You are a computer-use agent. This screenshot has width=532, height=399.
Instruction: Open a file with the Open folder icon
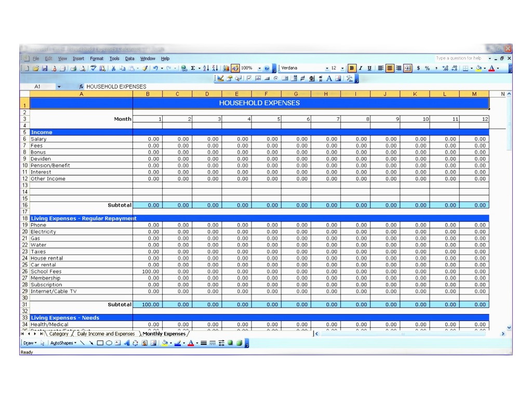(x=36, y=68)
